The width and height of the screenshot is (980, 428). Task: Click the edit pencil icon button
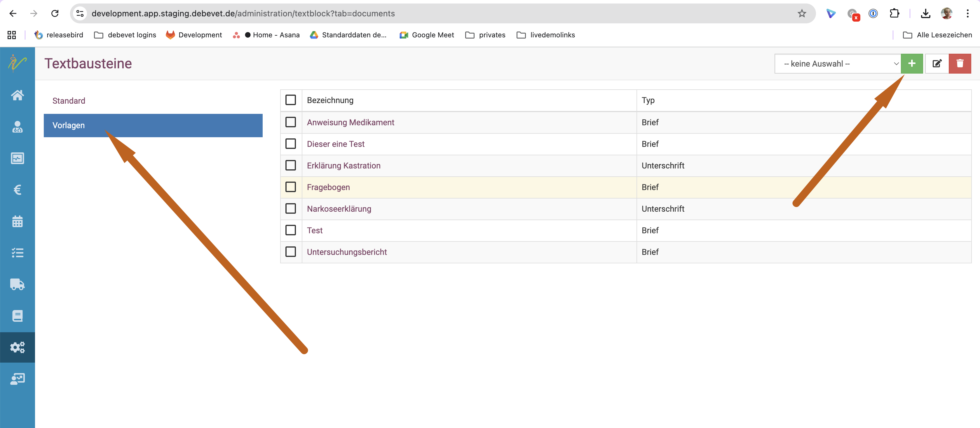click(937, 64)
